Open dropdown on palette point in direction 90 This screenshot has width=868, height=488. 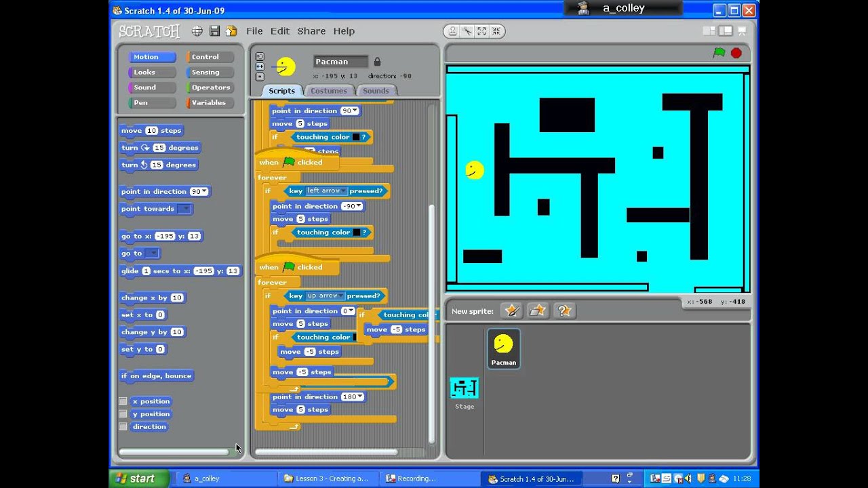tap(203, 192)
